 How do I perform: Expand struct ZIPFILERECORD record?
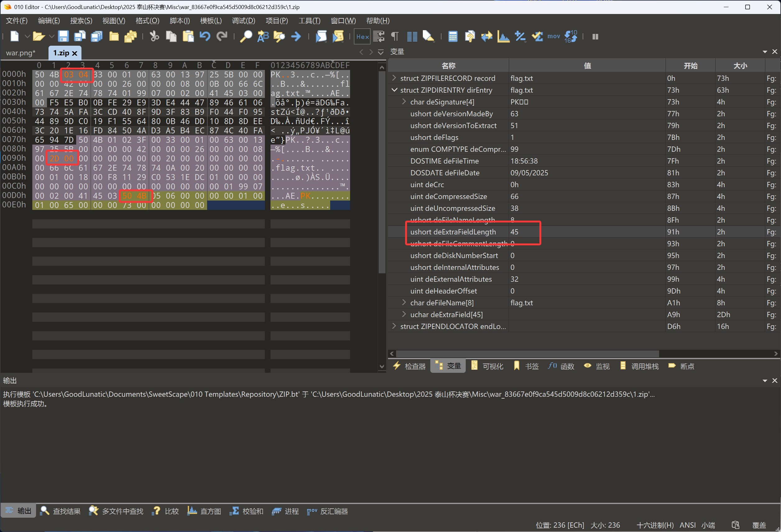click(x=394, y=78)
